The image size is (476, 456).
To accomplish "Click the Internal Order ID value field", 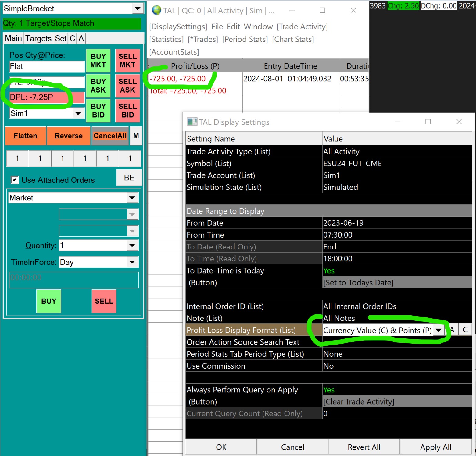I will [397, 306].
